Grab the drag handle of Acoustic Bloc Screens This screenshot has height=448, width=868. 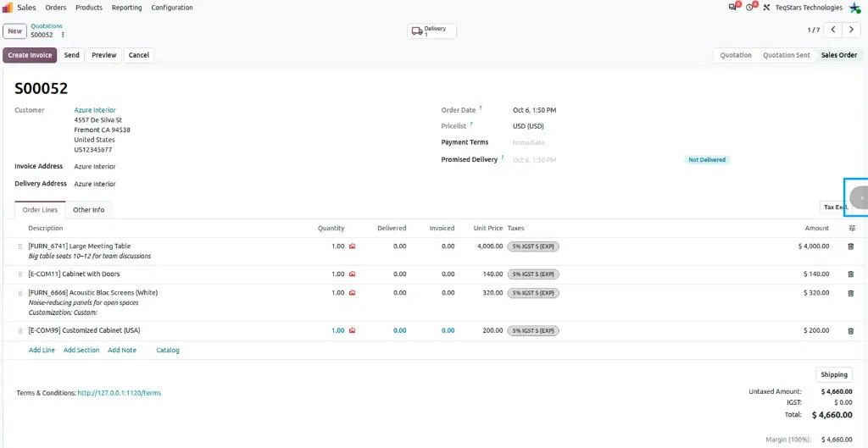click(20, 293)
